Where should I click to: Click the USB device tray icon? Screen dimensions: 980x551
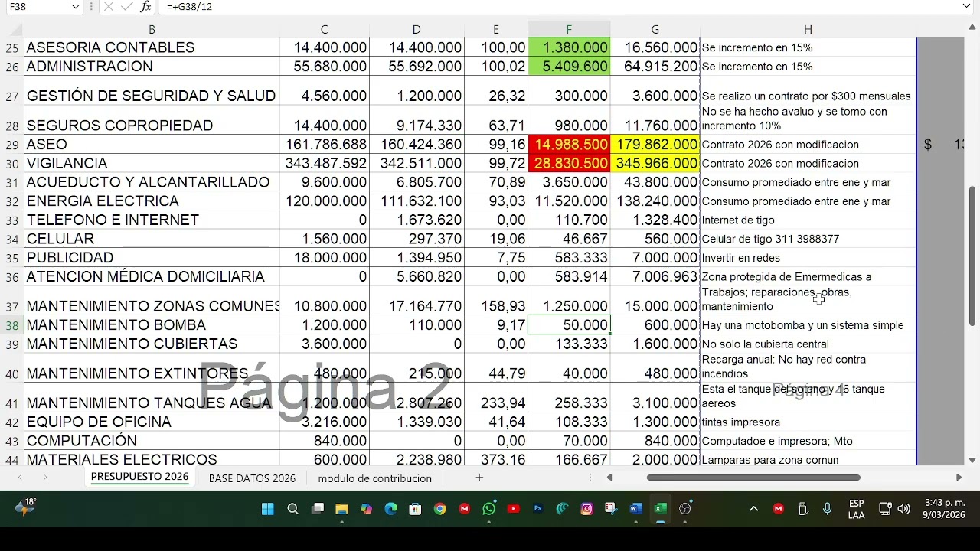point(803,509)
